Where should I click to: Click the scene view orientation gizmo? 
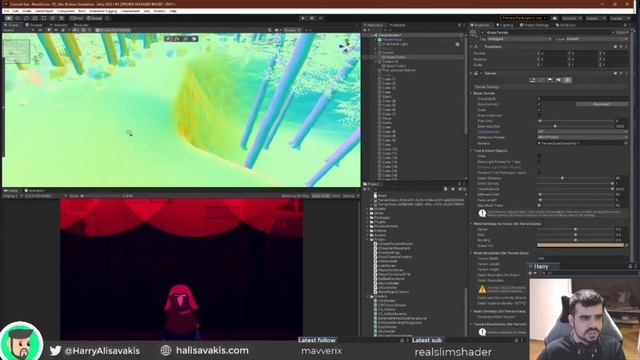pyautogui.click(x=346, y=45)
